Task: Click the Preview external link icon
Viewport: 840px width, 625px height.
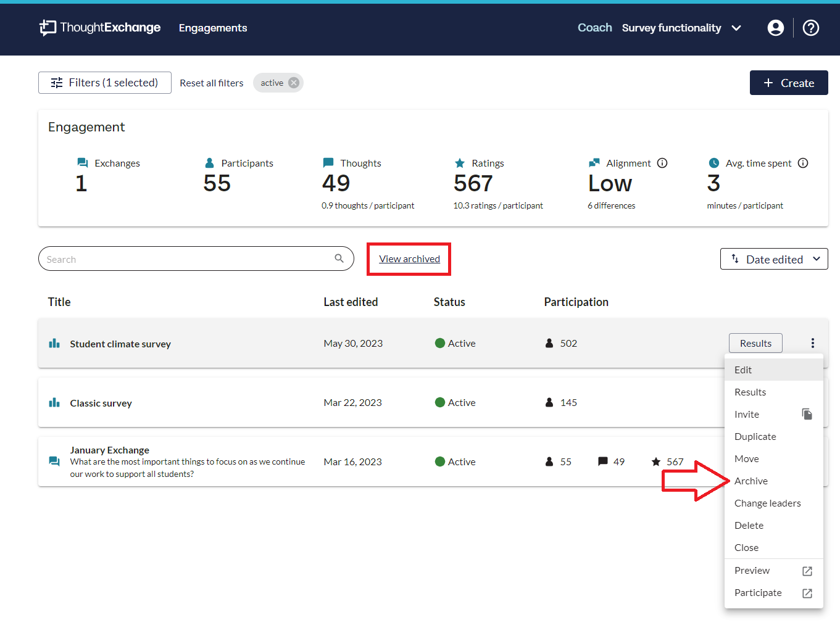Action: (x=807, y=571)
